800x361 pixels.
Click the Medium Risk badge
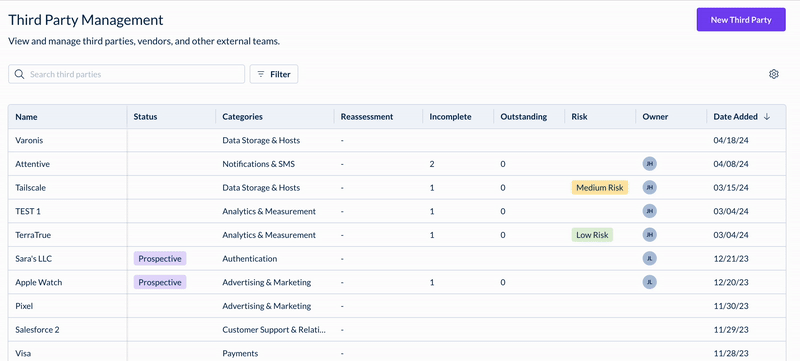[x=599, y=188]
